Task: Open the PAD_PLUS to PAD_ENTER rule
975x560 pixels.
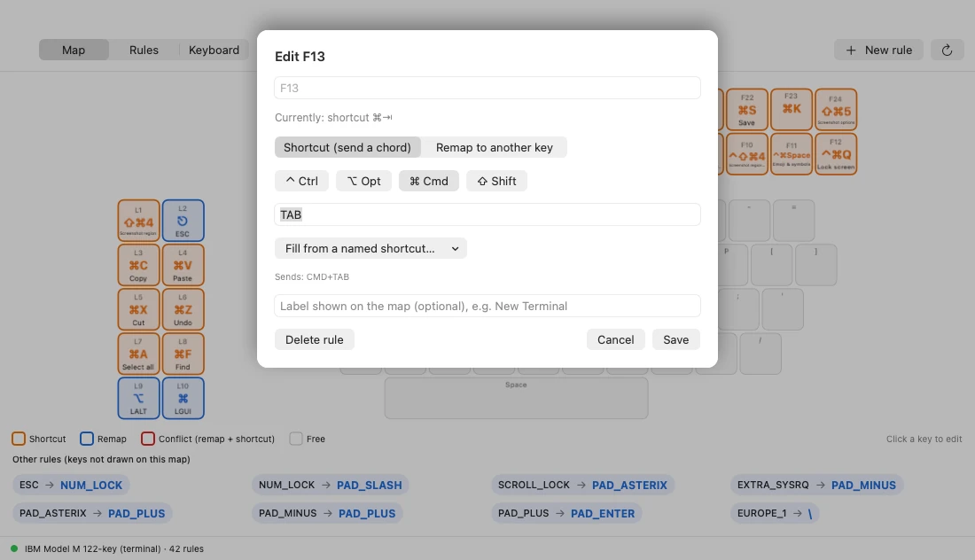Action: [566, 513]
